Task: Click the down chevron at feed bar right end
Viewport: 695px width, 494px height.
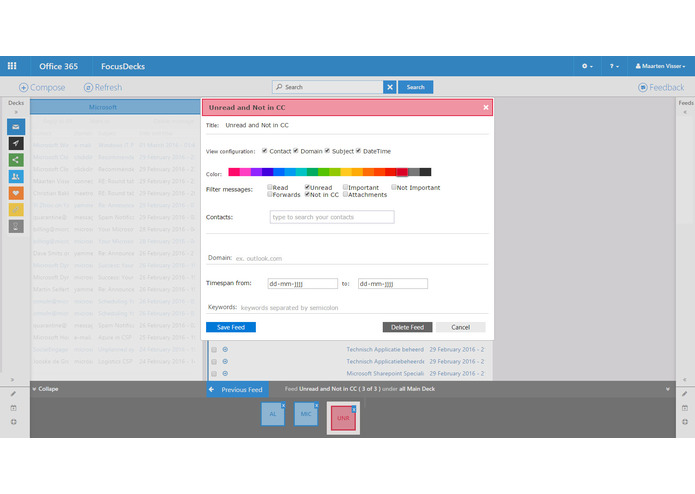Action: (x=668, y=389)
